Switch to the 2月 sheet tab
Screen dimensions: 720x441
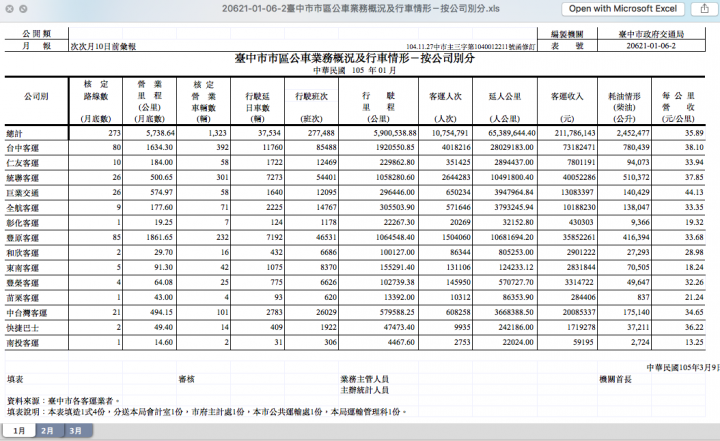[47, 431]
